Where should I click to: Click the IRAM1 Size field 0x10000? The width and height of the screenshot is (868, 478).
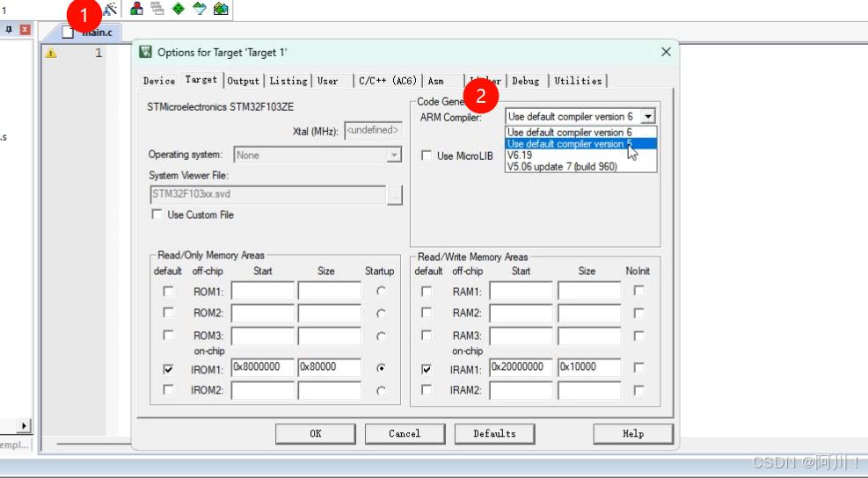click(589, 367)
